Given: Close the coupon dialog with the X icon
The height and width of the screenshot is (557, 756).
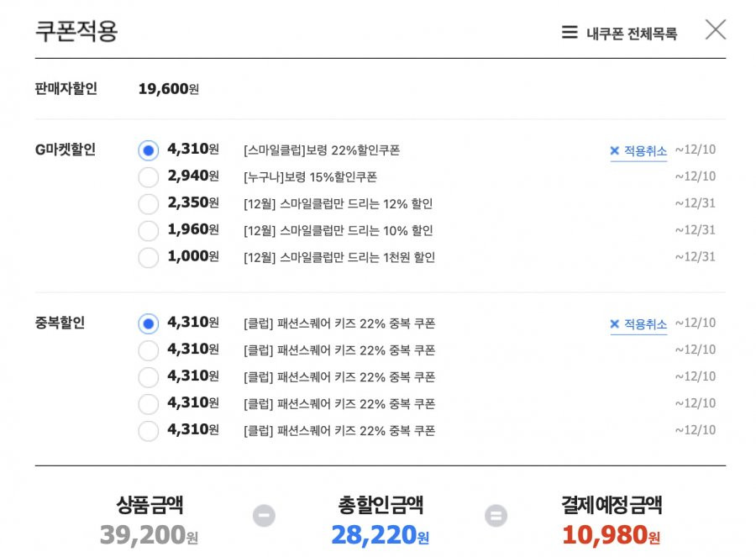Looking at the screenshot, I should (716, 29).
